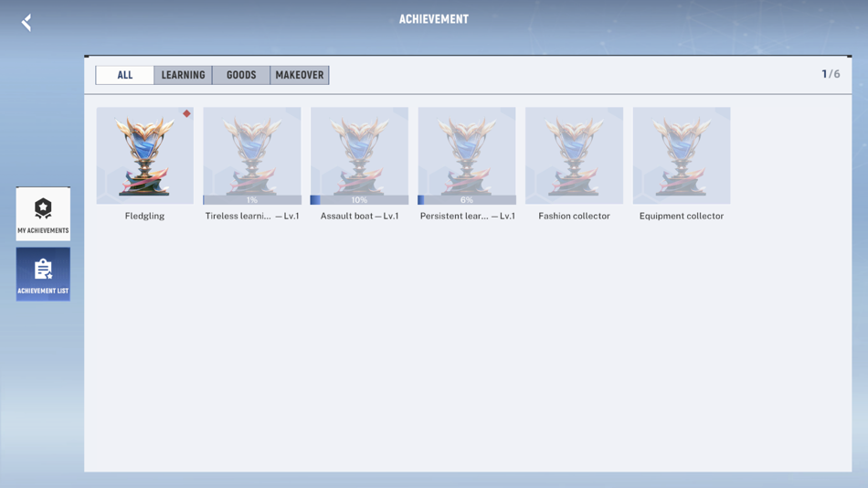The width and height of the screenshot is (868, 488).
Task: Open Achievement List sidebar panel
Action: tap(43, 274)
